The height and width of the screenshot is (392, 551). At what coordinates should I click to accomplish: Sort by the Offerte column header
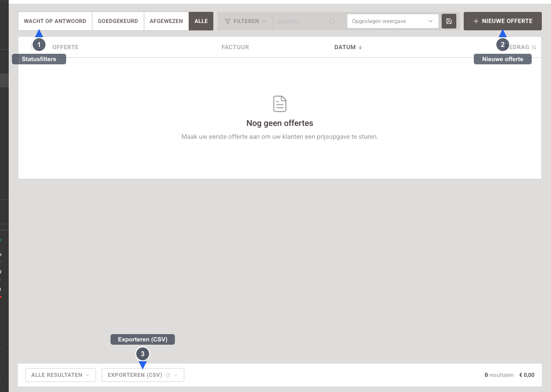click(65, 47)
